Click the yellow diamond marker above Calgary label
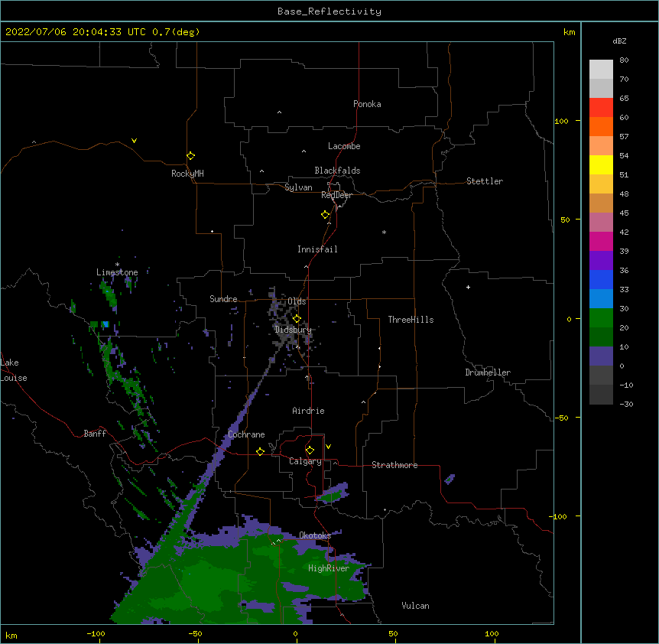659x644 pixels. click(310, 450)
